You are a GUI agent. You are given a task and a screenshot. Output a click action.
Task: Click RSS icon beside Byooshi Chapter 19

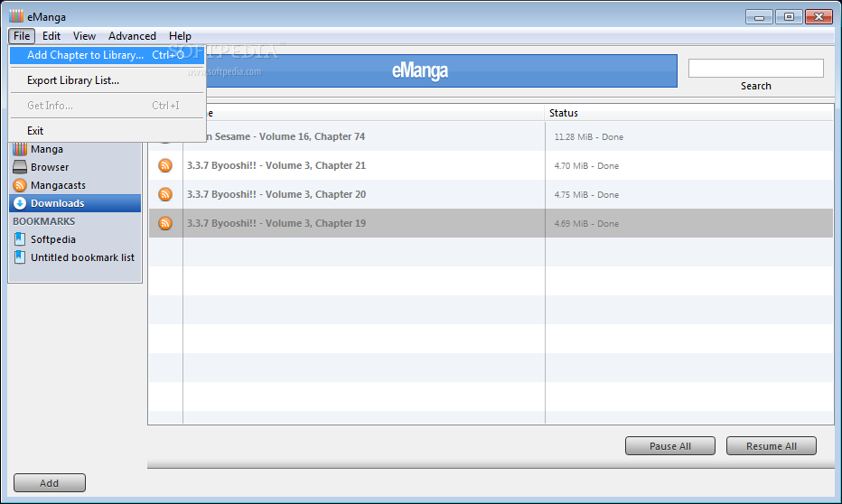click(165, 223)
